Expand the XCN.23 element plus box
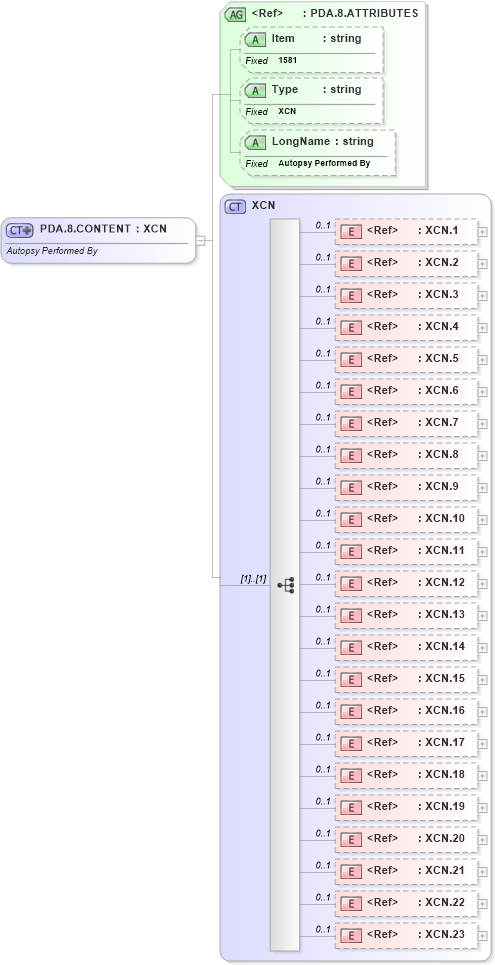 [483, 936]
